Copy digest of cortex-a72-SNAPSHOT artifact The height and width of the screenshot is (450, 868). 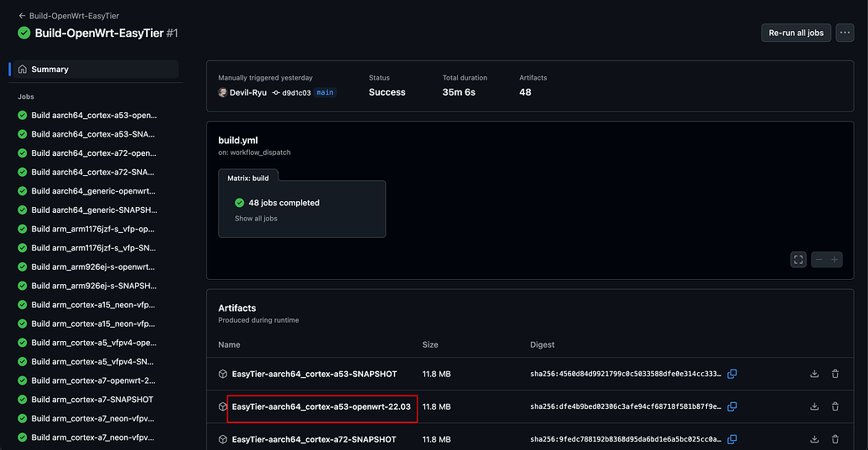[x=732, y=439]
